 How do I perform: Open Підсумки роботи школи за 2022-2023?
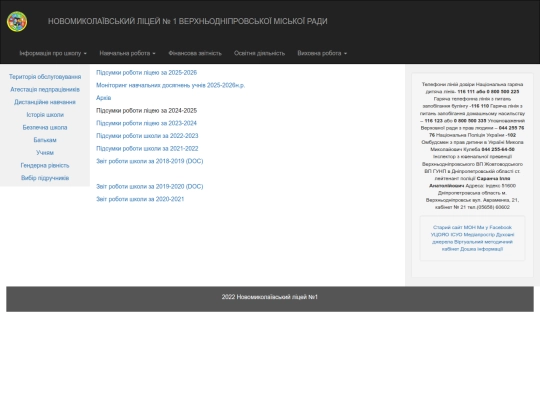pyautogui.click(x=147, y=136)
